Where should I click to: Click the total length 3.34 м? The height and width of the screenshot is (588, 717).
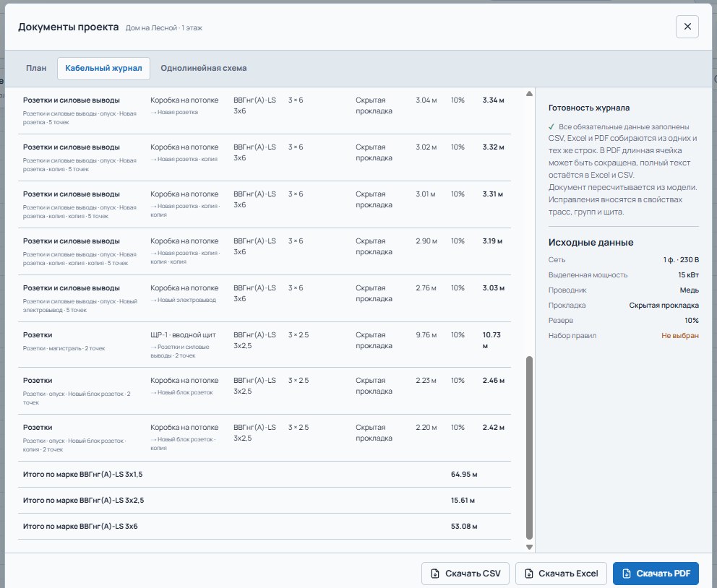coord(494,100)
